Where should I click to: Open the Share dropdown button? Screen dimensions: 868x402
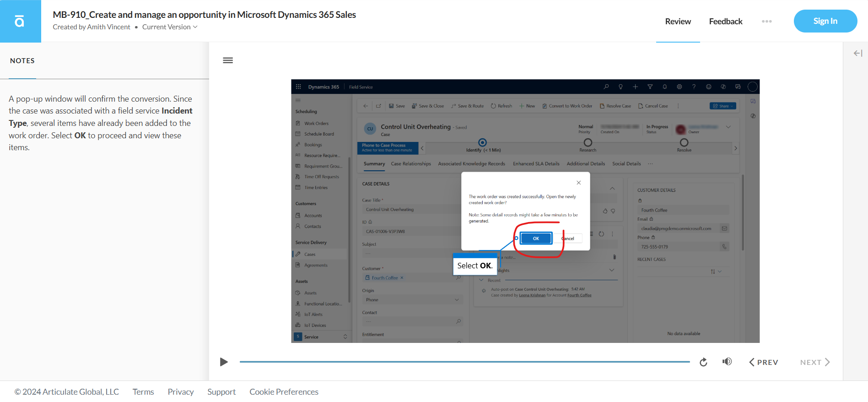click(x=723, y=106)
